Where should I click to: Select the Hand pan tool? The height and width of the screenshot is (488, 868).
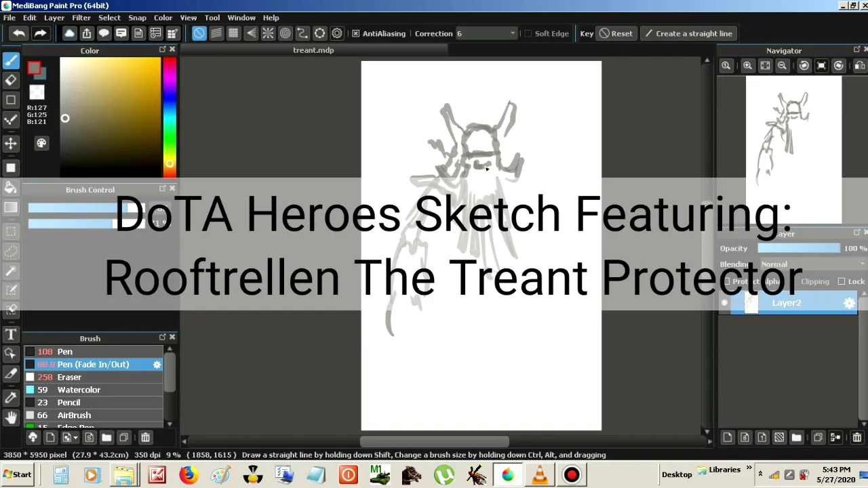[11, 417]
